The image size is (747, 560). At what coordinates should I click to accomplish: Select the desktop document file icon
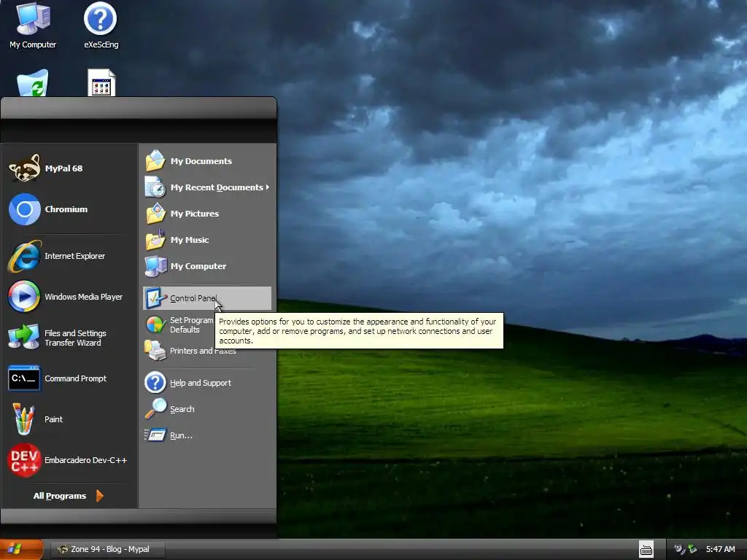[101, 83]
